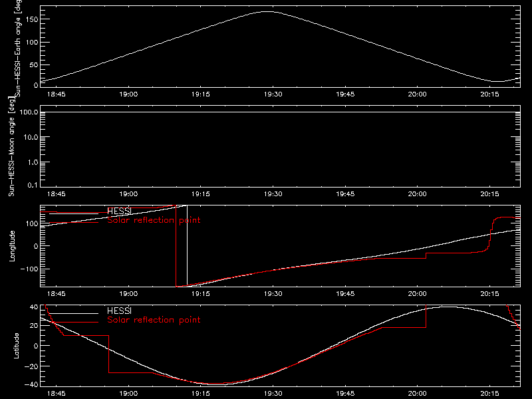
Task: Click the -100 tick on Longitude axis
Action: (29, 269)
